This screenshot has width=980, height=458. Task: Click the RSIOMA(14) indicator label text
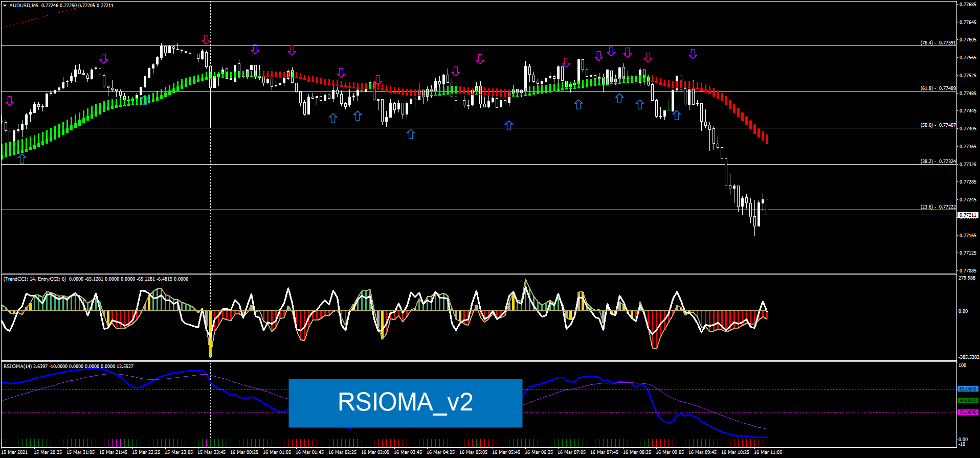(x=18, y=367)
